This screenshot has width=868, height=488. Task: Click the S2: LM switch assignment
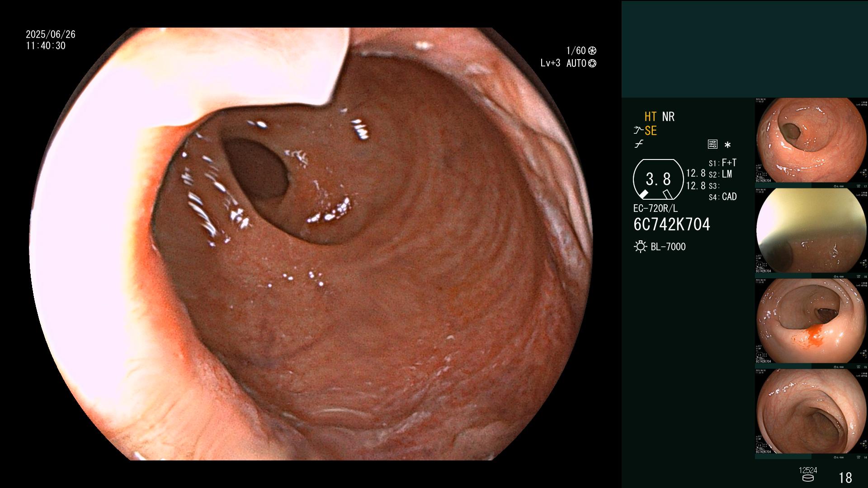[x=720, y=174]
